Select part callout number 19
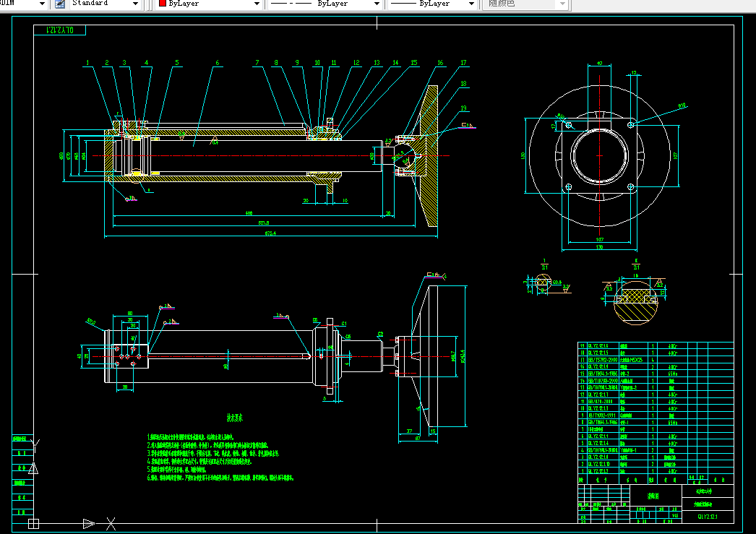 [464, 109]
